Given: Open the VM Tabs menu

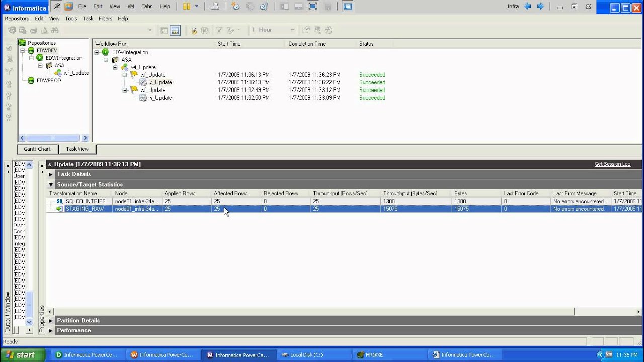Looking at the screenshot, I should 147,7.
